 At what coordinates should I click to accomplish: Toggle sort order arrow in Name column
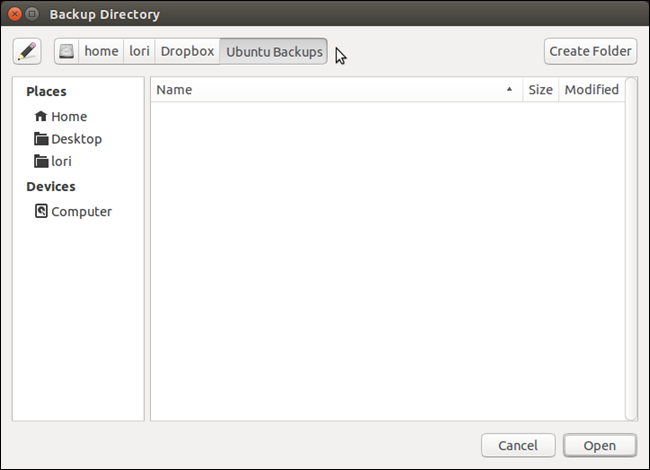click(x=509, y=90)
